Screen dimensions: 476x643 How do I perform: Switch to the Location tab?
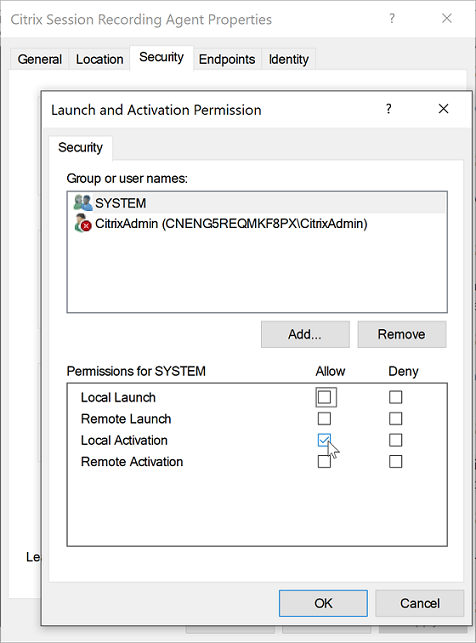[100, 59]
